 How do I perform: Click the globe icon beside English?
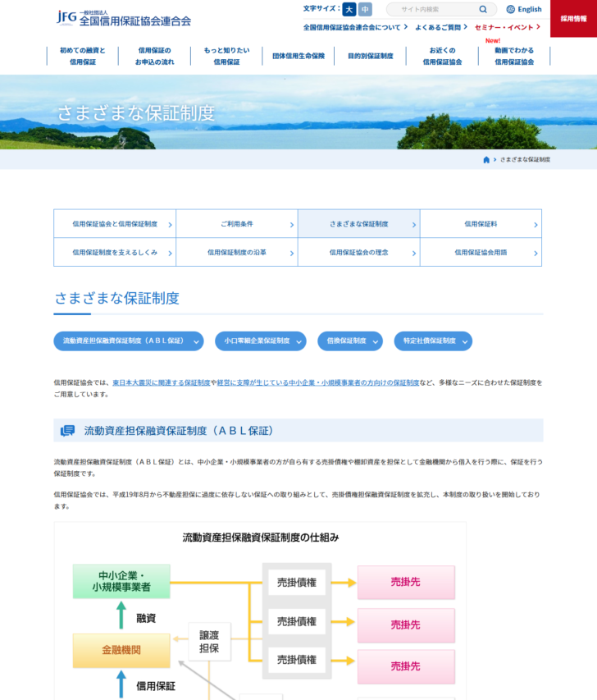510,9
